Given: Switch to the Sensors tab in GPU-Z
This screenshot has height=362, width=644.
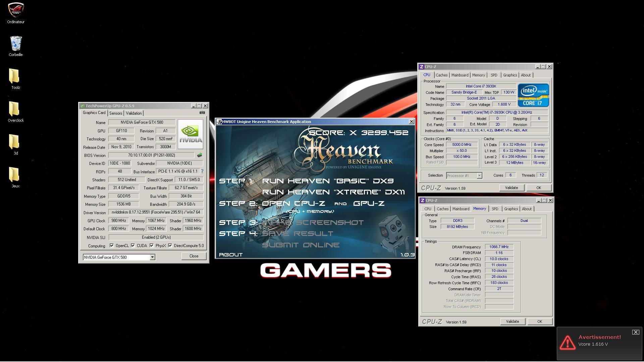Looking at the screenshot, I should 116,113.
